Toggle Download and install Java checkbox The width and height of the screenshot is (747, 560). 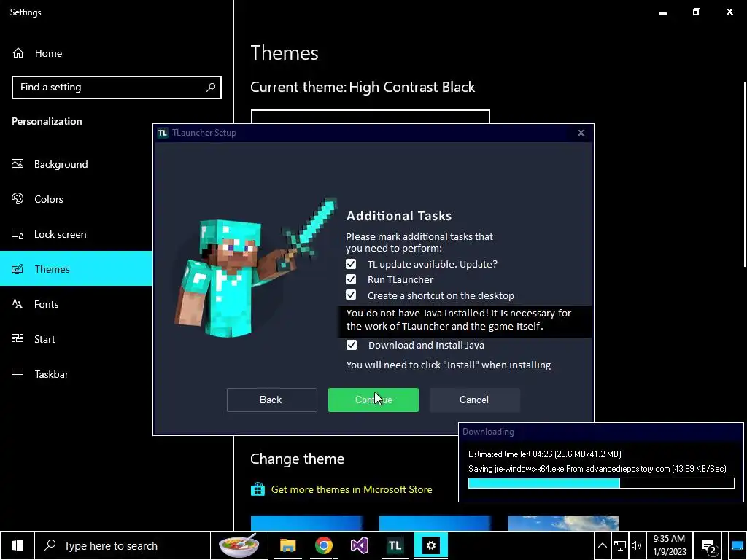352,345
